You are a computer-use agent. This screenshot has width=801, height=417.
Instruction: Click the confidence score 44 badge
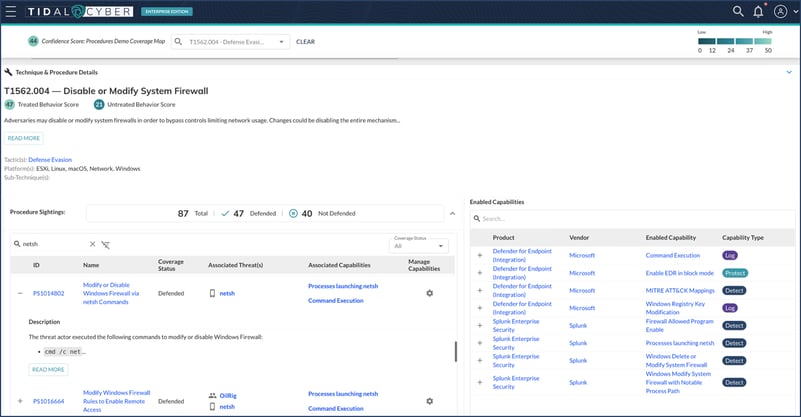(x=33, y=41)
